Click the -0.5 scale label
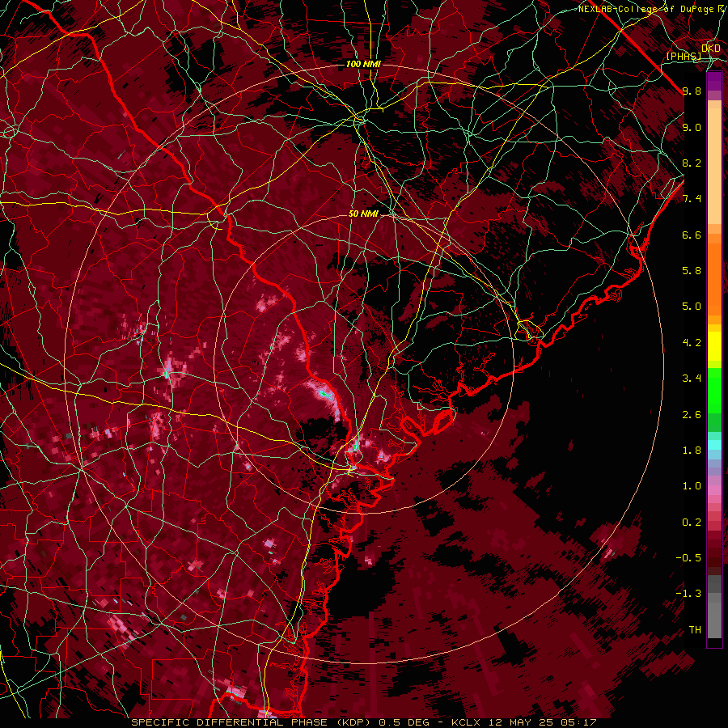 tap(688, 558)
